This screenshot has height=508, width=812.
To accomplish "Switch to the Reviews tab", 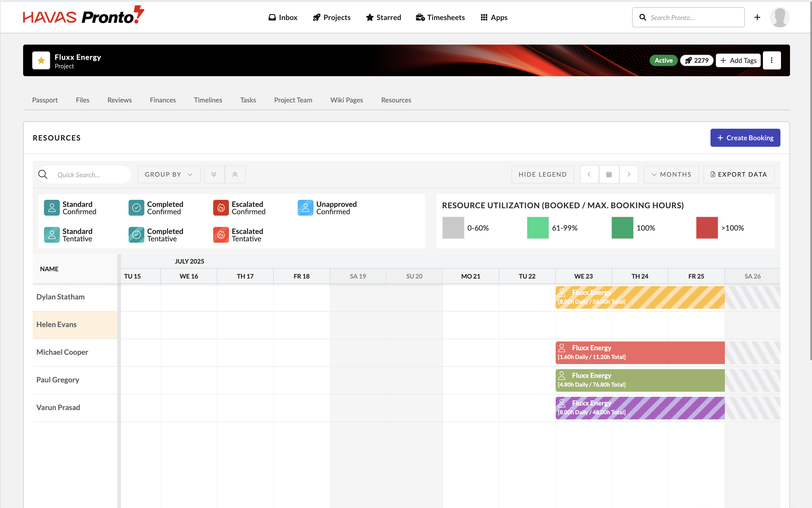I will coord(120,100).
